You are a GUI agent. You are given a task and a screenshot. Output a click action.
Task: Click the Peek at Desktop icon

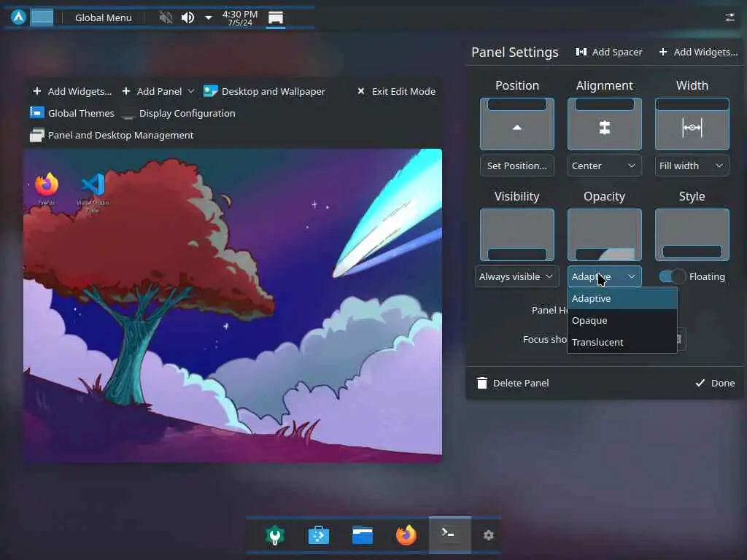coord(275,18)
